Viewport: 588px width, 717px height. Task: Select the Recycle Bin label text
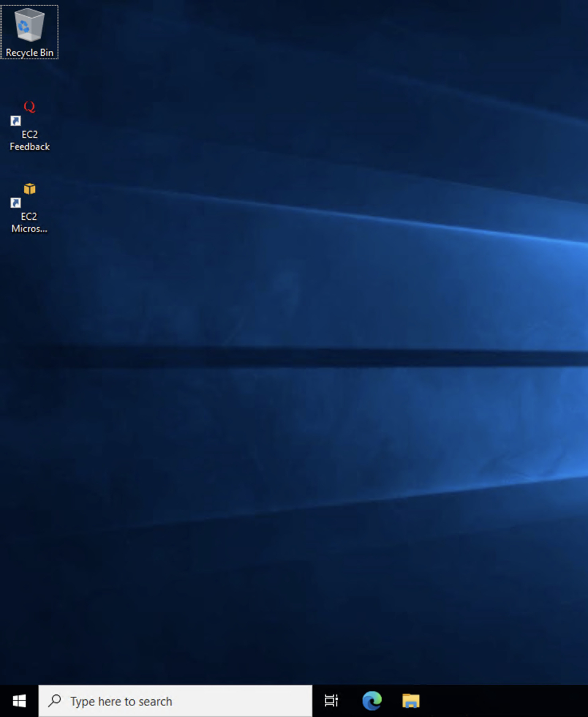(29, 53)
